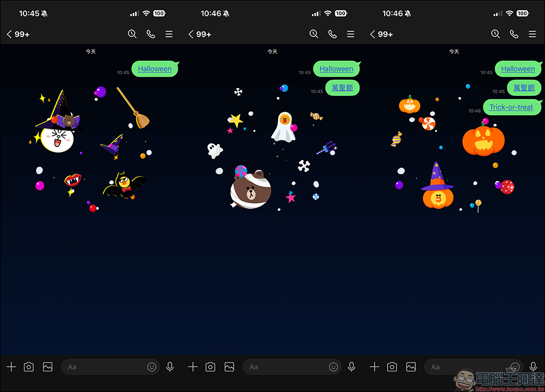The height and width of the screenshot is (392, 545).
Task: Open the camera icon on the right phone
Action: coord(392,367)
